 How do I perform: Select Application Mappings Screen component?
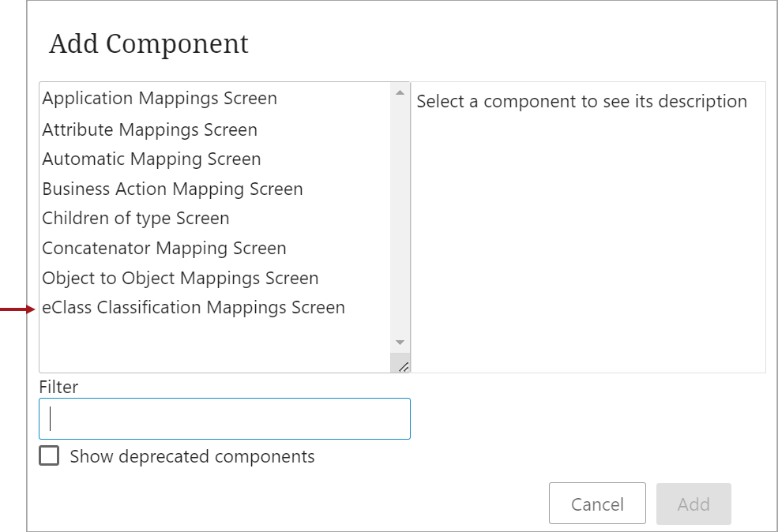(215, 98)
